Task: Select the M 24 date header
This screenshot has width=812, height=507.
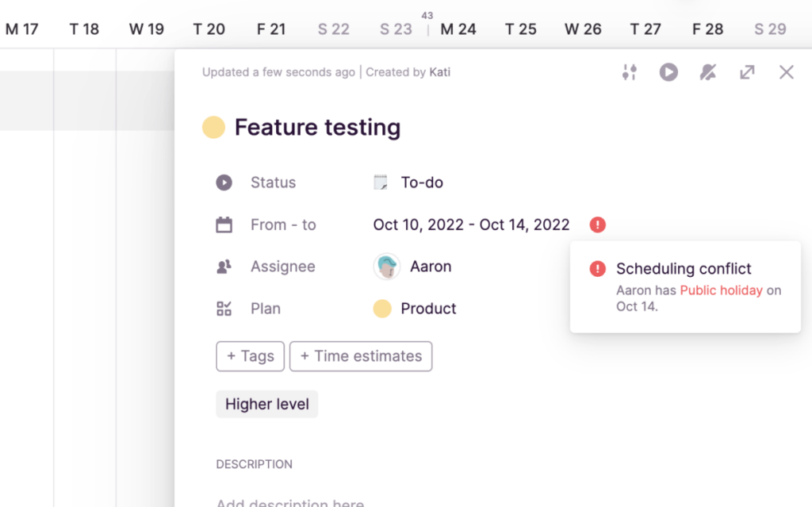Action: point(458,29)
